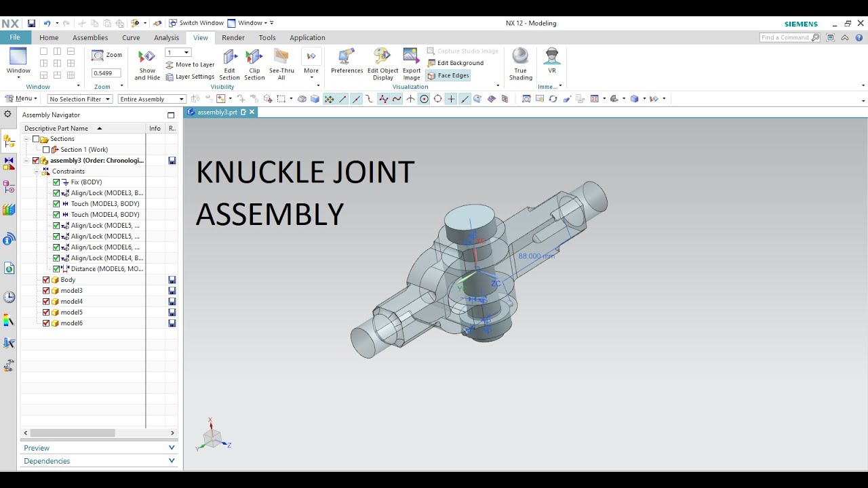868x488 pixels.
Task: Toggle Touch (MODEL3, BODY) constraint checkbox
Action: pyautogui.click(x=56, y=204)
